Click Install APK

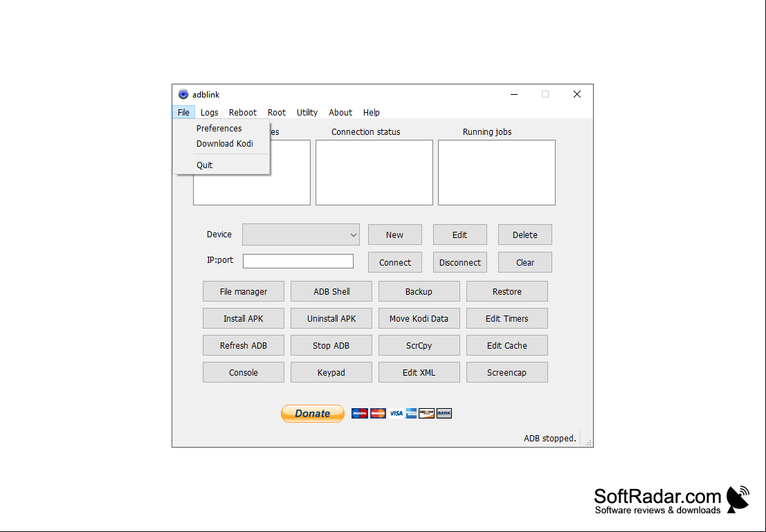[x=244, y=318]
